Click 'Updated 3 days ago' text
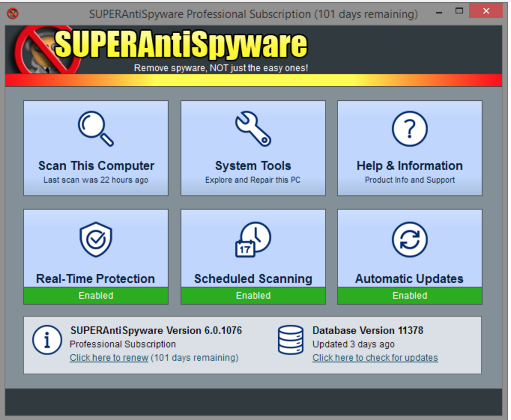Screen dimensions: 511x420 [x=354, y=344]
